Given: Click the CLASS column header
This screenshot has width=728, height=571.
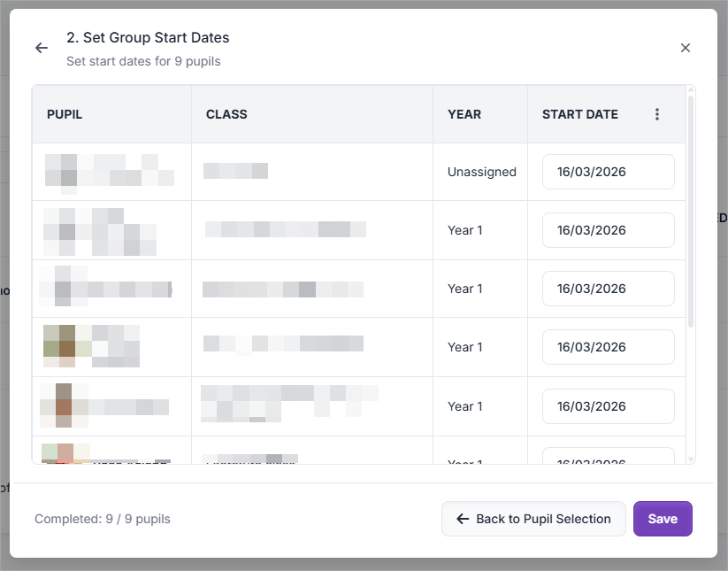Looking at the screenshot, I should (x=226, y=114).
